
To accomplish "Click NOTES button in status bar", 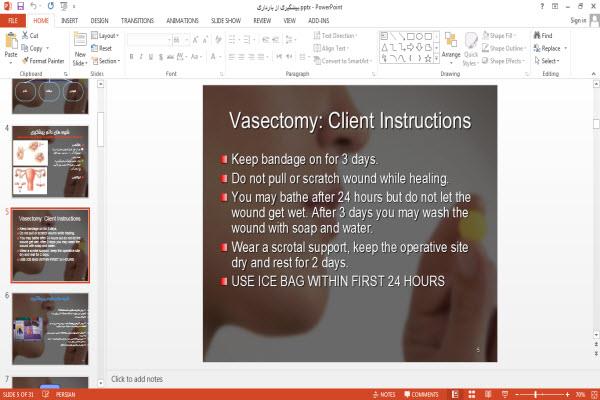I will [x=384, y=394].
